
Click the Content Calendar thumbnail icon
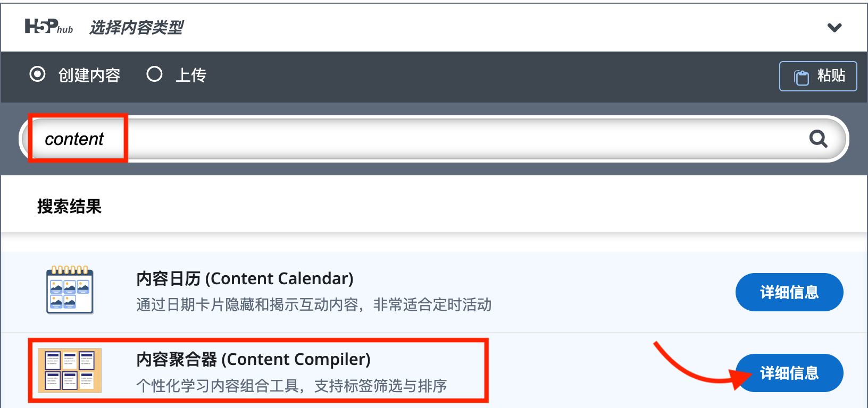point(70,290)
